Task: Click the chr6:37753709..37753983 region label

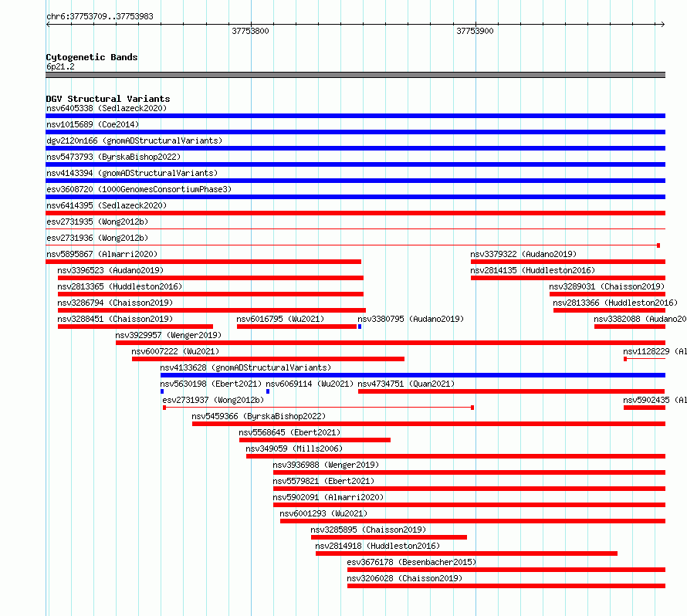Action: [100, 16]
